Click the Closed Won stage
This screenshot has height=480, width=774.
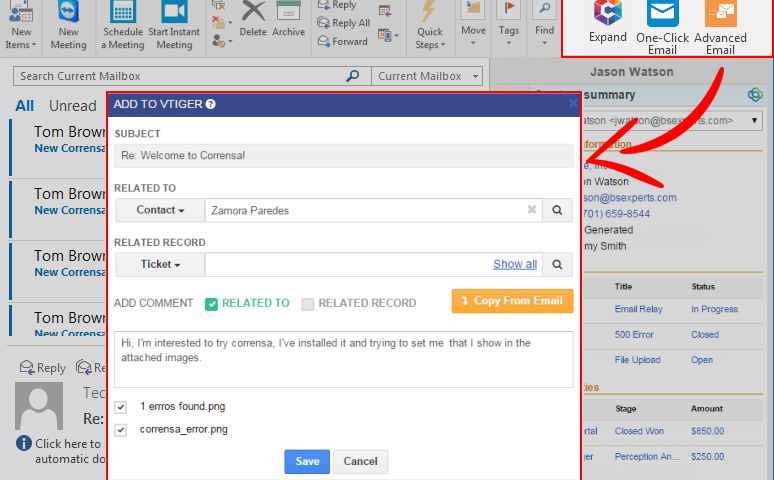coord(639,431)
